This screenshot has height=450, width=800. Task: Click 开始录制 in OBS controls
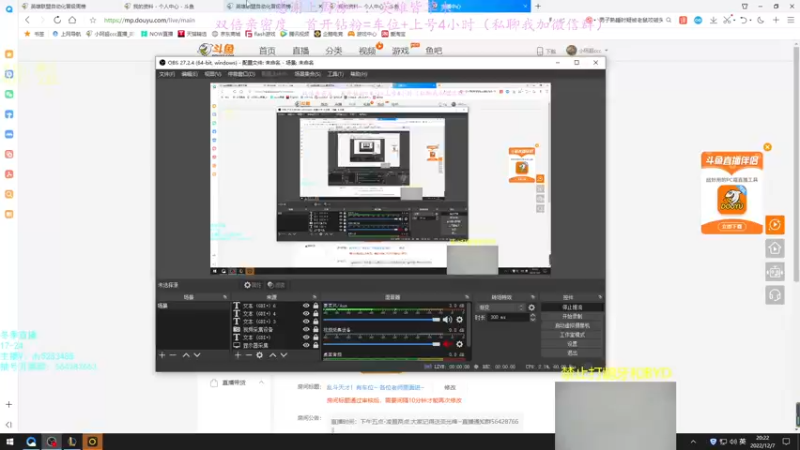[572, 317]
